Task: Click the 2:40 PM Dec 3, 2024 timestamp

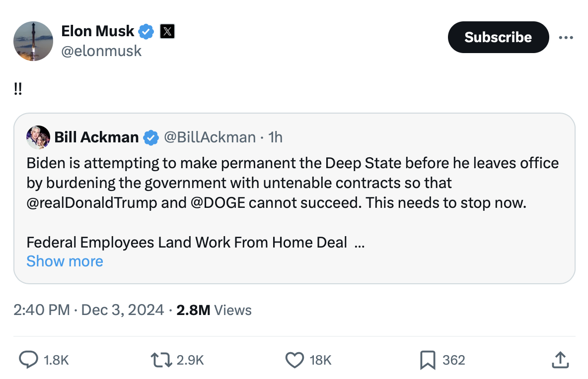Action: click(x=88, y=310)
